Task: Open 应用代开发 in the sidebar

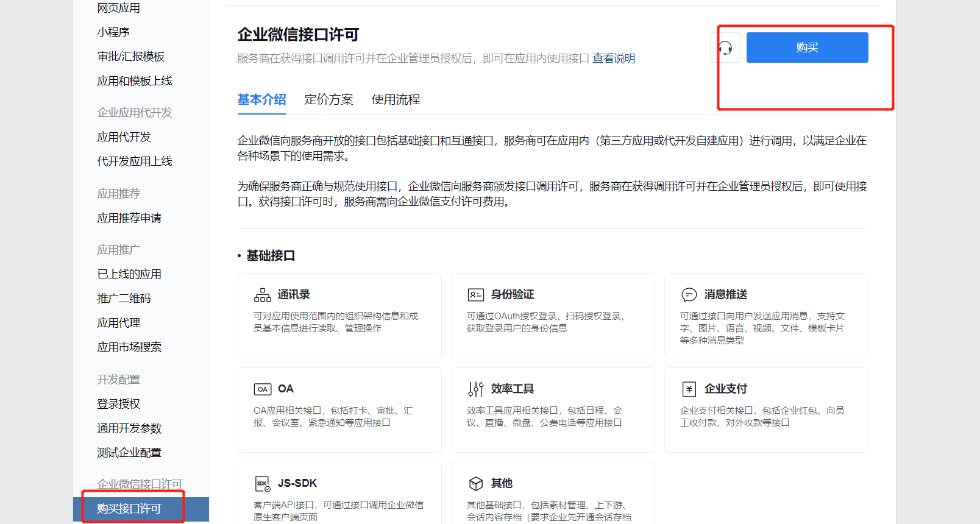Action: [124, 137]
